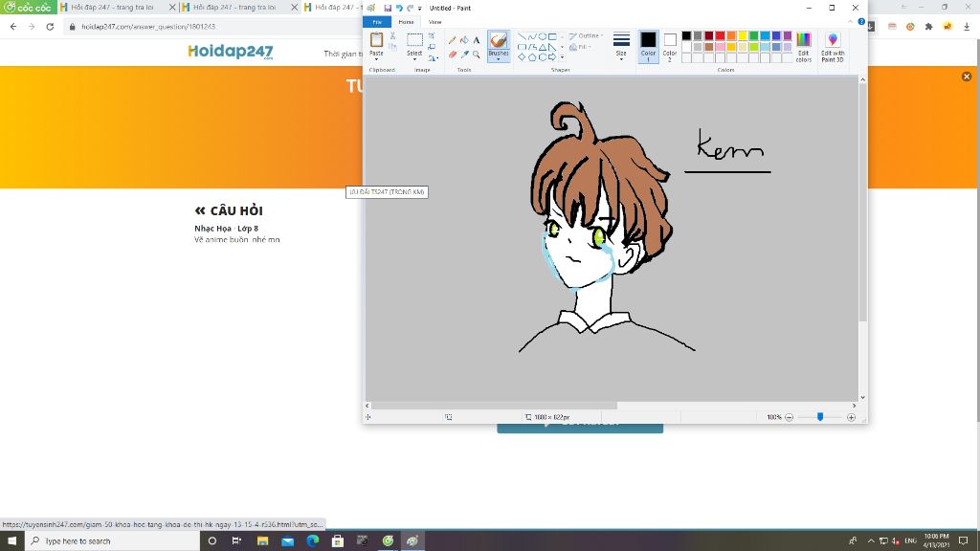Select Color 2 background button
The image size is (980, 551).
[670, 46]
